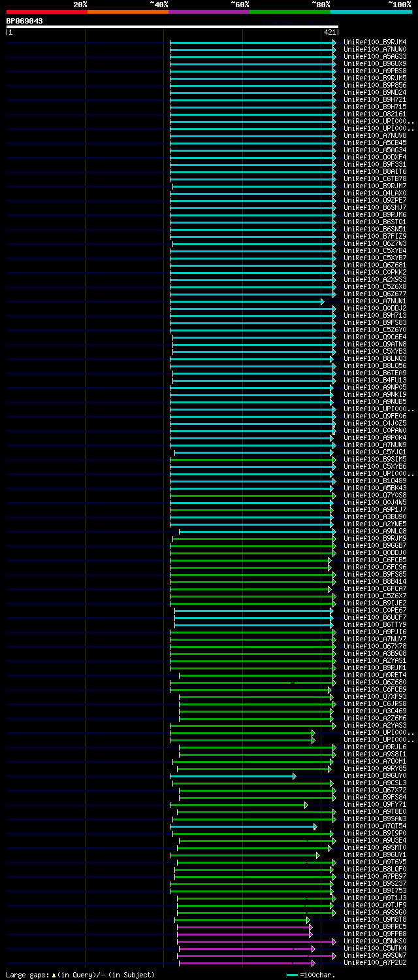418x980 pixels.
Task: Select the UniRef100_A9NKI9 label
Action: click(375, 394)
